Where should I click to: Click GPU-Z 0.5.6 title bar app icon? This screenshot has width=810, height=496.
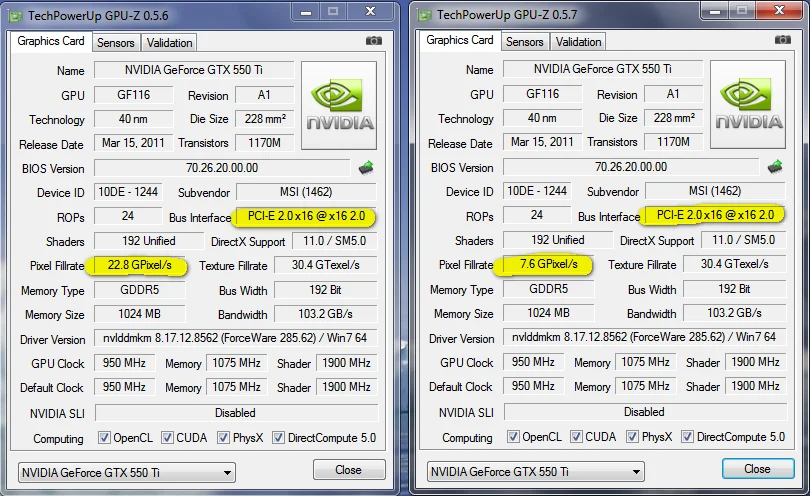click(x=16, y=16)
